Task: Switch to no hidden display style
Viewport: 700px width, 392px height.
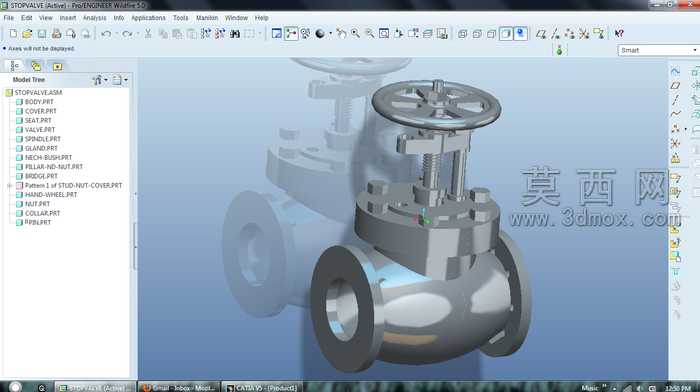Action: coord(492,33)
